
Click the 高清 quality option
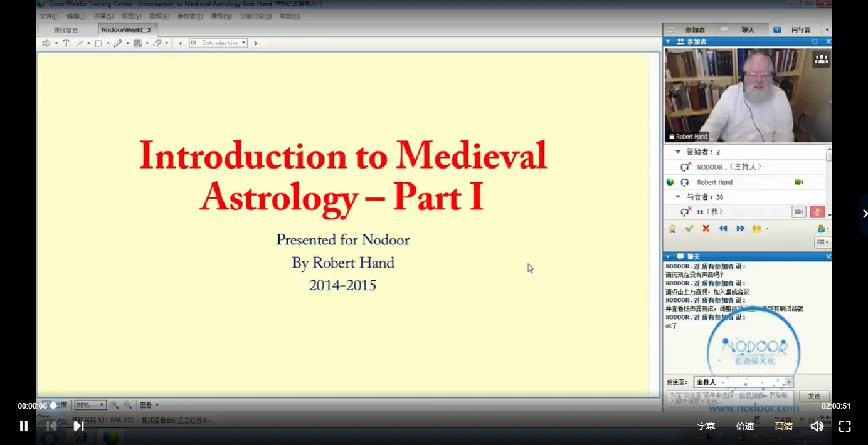click(x=783, y=426)
